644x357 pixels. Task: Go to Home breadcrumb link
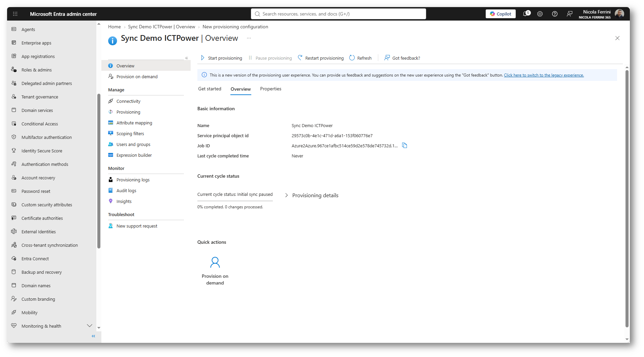pyautogui.click(x=114, y=27)
